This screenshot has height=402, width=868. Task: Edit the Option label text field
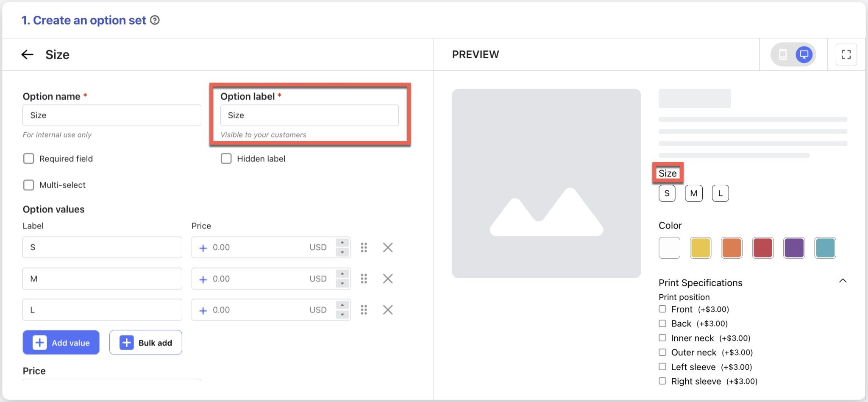point(309,115)
